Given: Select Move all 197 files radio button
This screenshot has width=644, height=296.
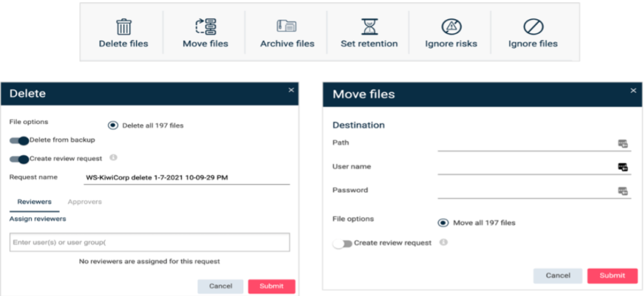Looking at the screenshot, I should pyautogui.click(x=443, y=223).
